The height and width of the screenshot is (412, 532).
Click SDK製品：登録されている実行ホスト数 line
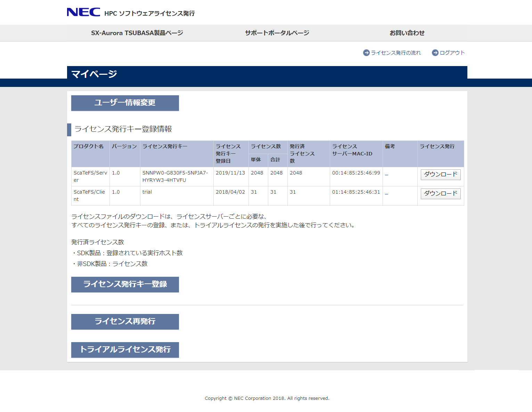pos(127,253)
